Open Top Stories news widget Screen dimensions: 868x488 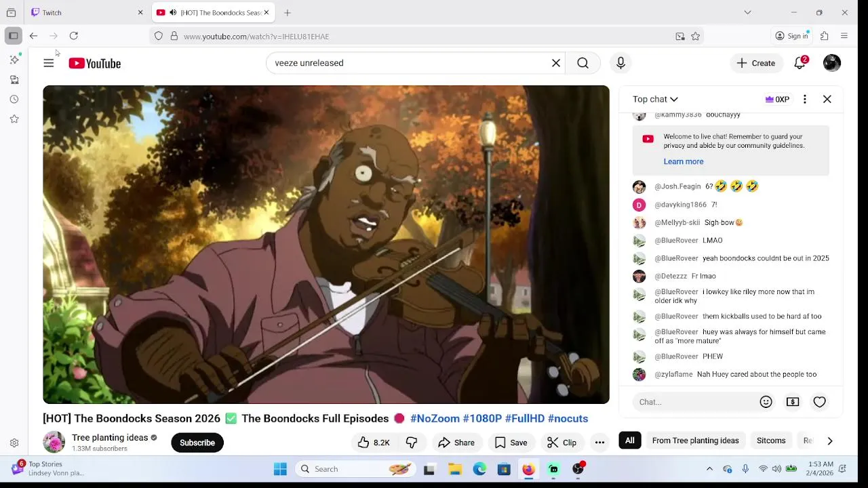[x=47, y=468]
